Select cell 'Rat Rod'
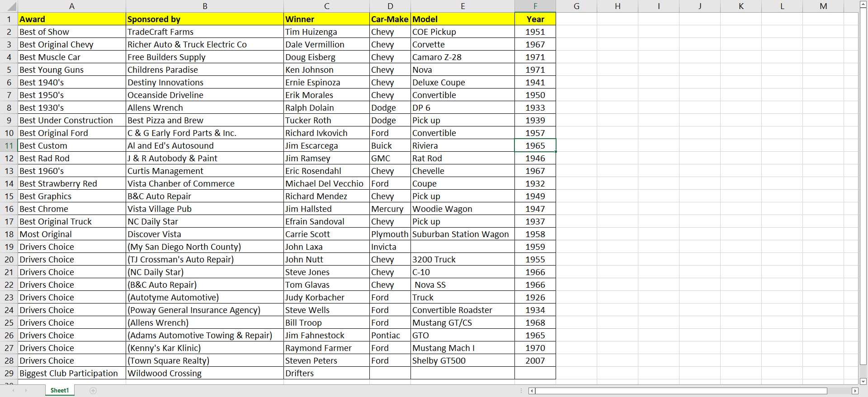 pos(462,158)
